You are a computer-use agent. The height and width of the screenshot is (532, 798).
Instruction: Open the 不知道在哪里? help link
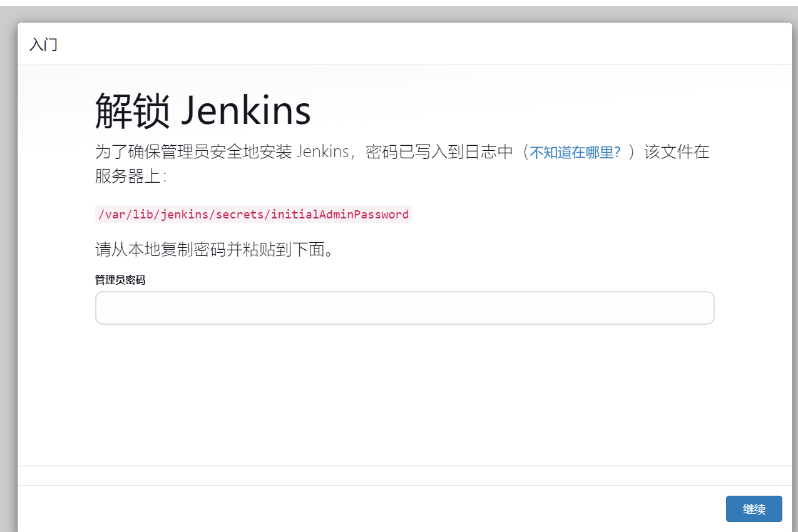575,152
